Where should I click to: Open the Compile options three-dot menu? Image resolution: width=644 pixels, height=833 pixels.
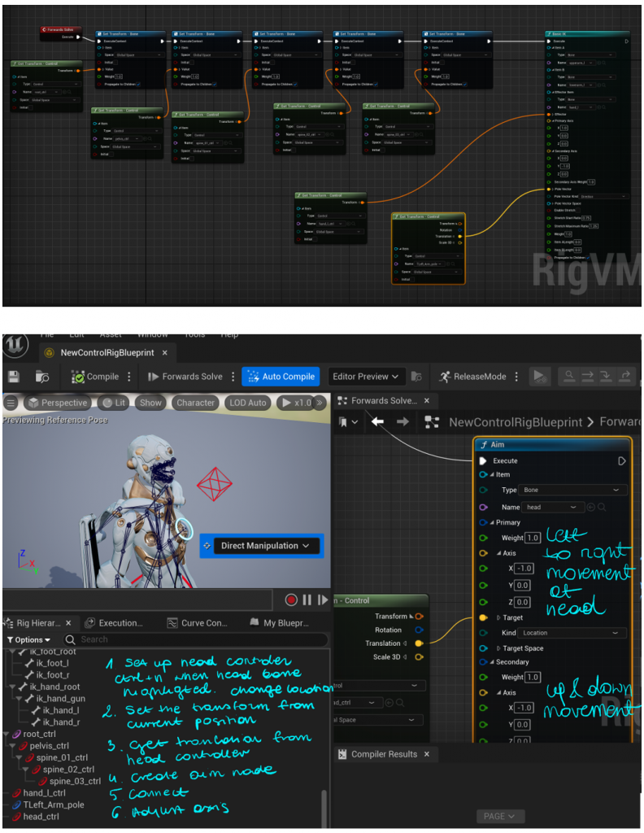click(129, 377)
